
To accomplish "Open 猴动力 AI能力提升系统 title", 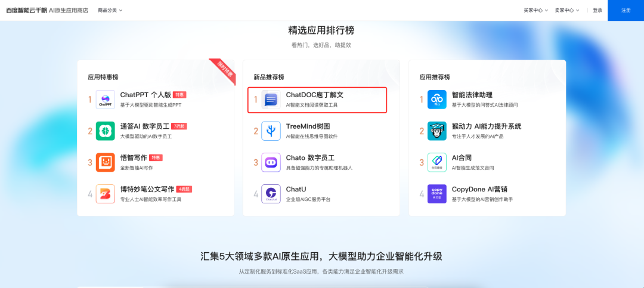I will coord(487,126).
